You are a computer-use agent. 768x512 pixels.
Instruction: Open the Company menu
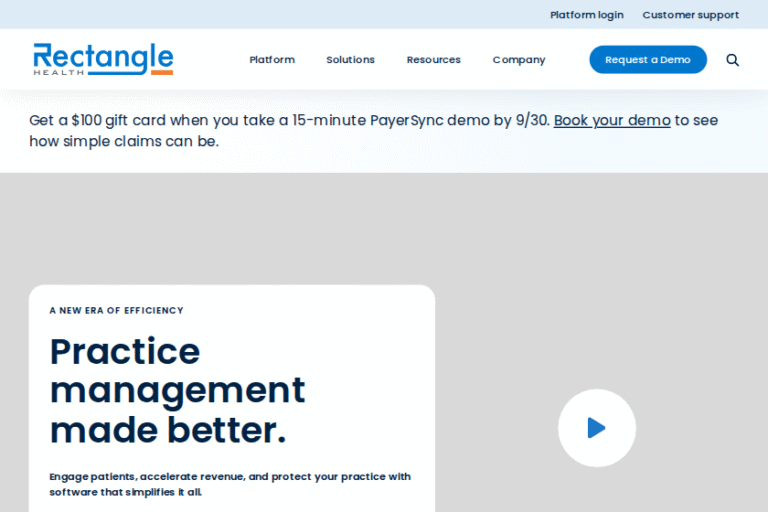coord(518,60)
